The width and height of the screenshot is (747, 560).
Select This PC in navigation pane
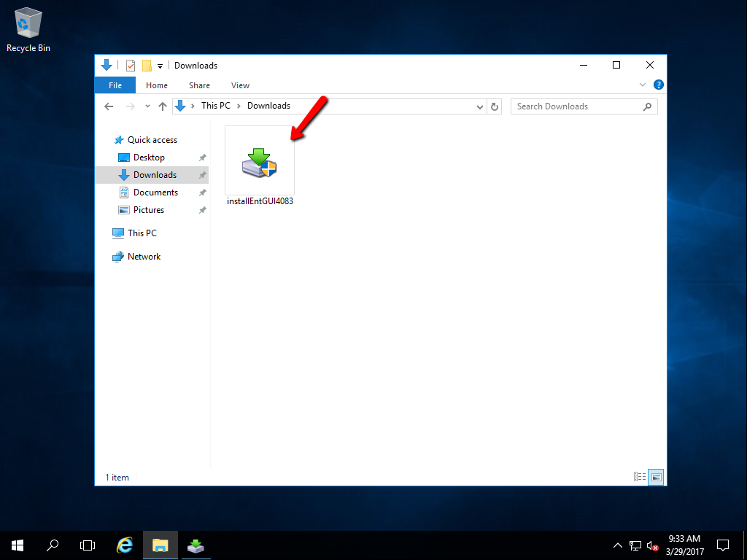pyautogui.click(x=142, y=233)
